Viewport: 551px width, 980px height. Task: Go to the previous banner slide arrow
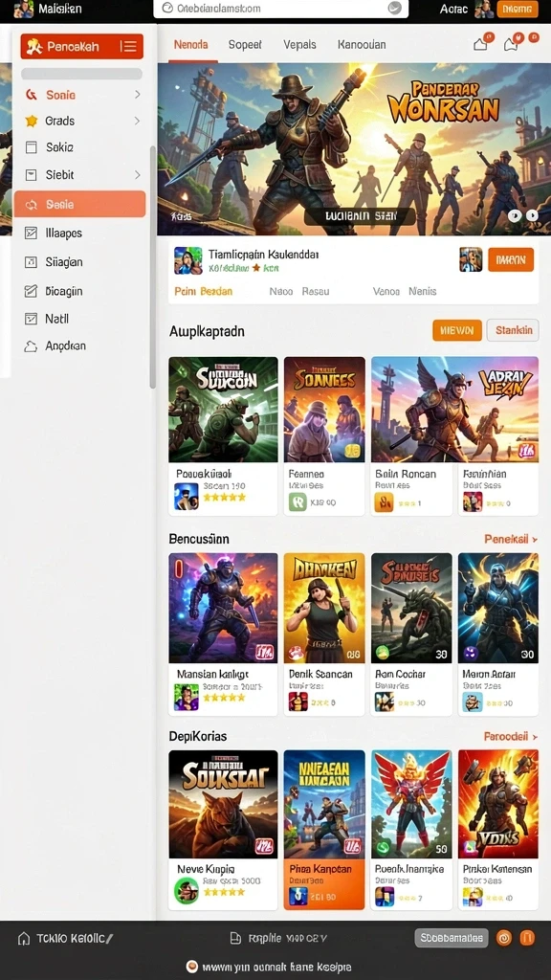pyautogui.click(x=514, y=216)
